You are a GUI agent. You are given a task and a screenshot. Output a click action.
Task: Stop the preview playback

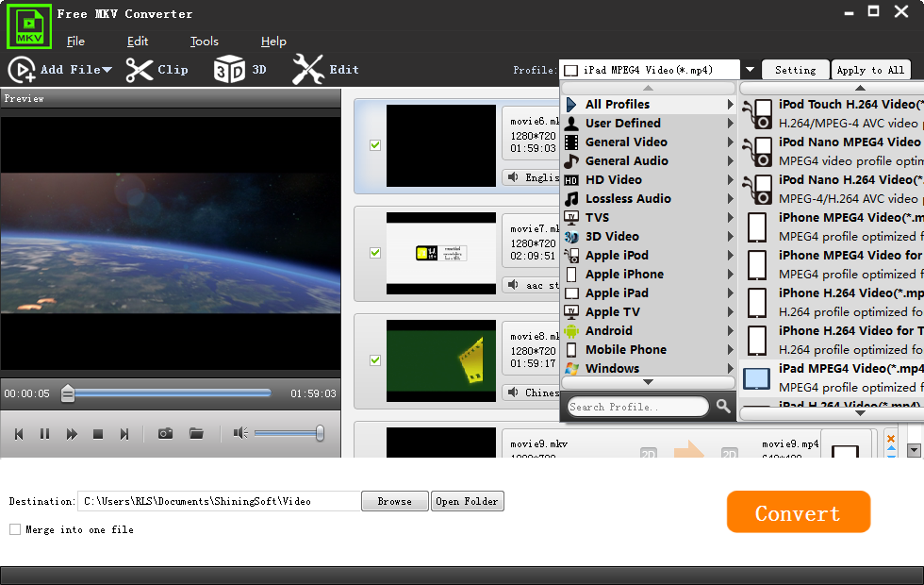tap(98, 434)
